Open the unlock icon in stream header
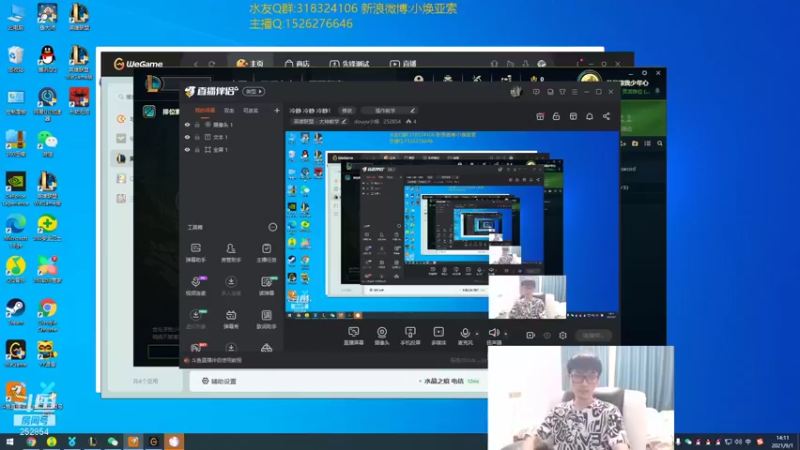 556,116
